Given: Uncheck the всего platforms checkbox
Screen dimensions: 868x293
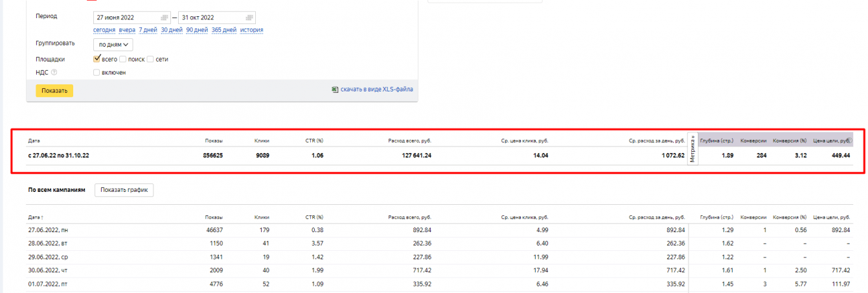Looking at the screenshot, I should pos(97,59).
